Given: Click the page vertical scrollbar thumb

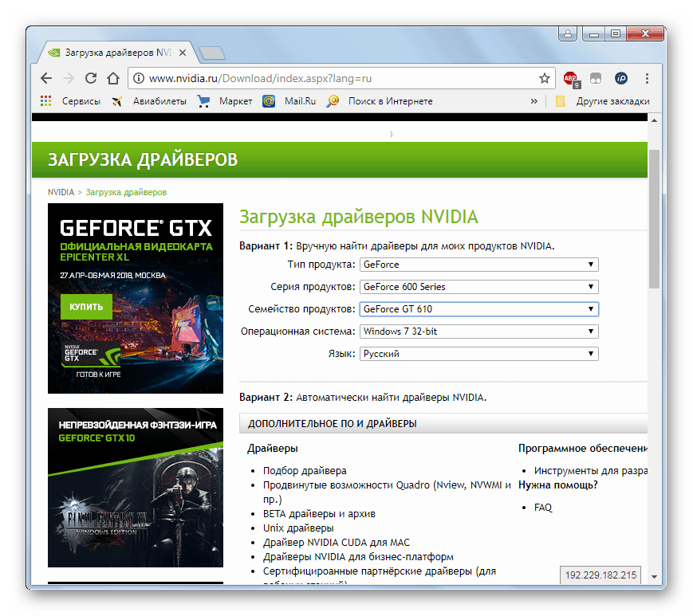Looking at the screenshot, I should 654,219.
